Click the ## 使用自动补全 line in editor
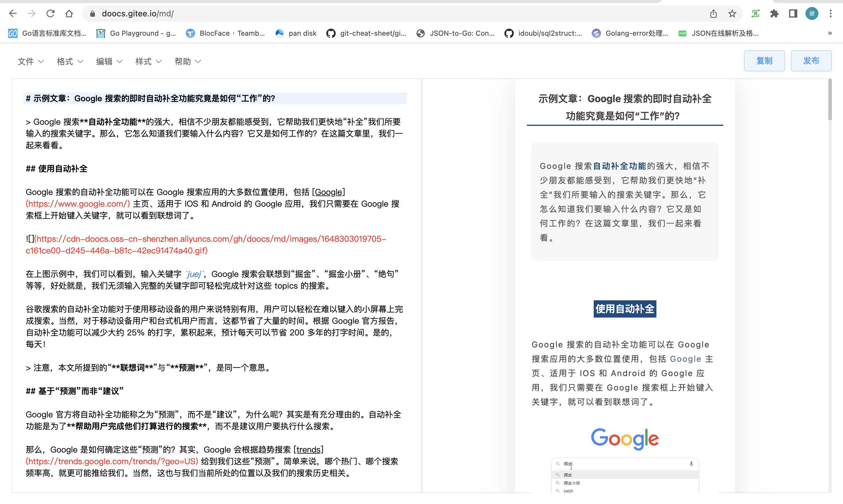Viewport: 843px width, 504px height. (x=57, y=169)
